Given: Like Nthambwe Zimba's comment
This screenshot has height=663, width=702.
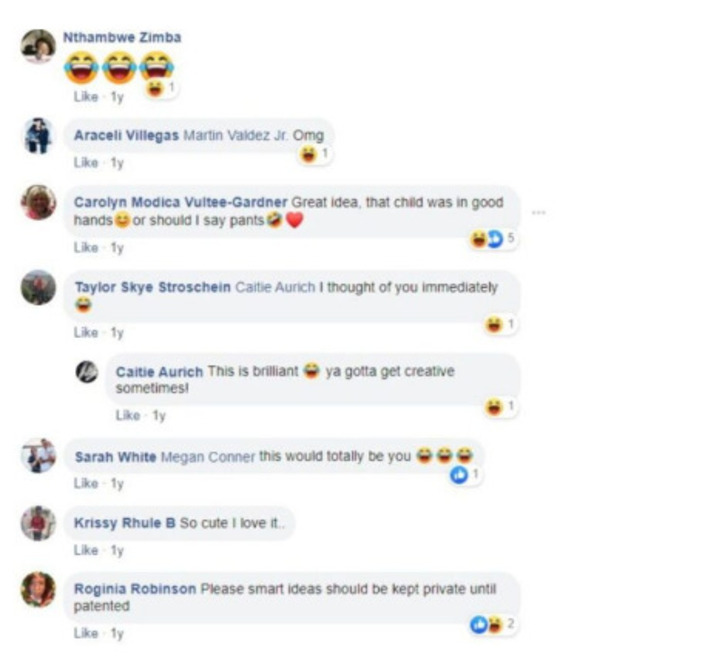Looking at the screenshot, I should click(86, 97).
